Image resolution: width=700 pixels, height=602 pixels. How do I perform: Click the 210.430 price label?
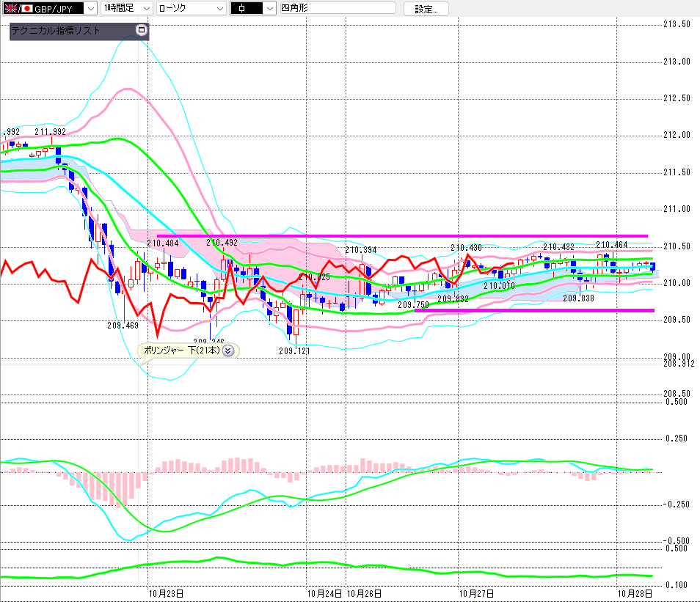(466, 248)
